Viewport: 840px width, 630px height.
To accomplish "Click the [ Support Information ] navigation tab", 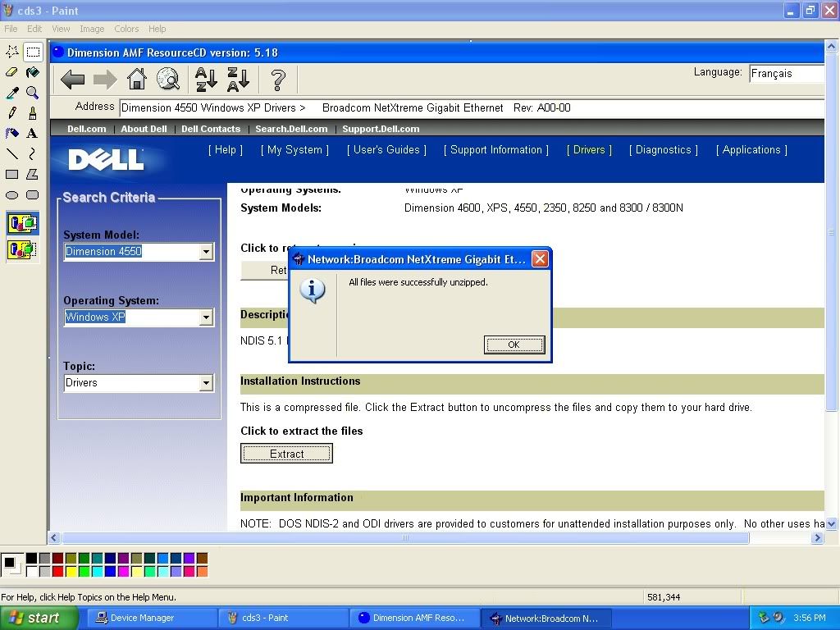I will point(496,150).
